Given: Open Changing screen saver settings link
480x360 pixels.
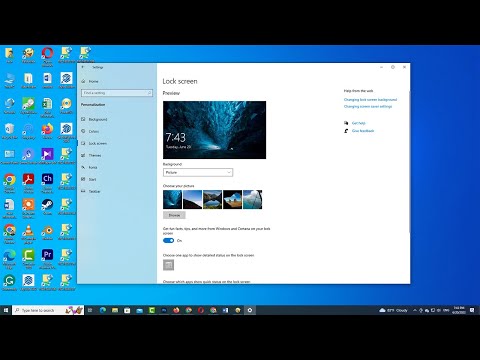Looking at the screenshot, I should click(x=368, y=106).
